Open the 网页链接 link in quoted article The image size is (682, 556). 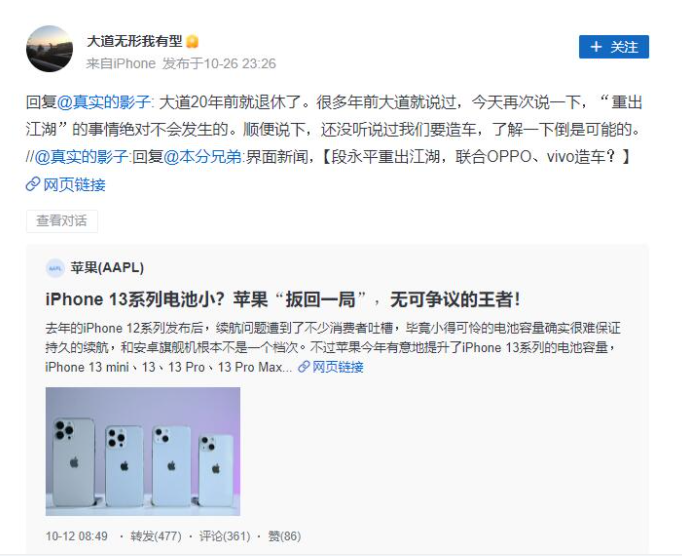pyautogui.click(x=338, y=367)
